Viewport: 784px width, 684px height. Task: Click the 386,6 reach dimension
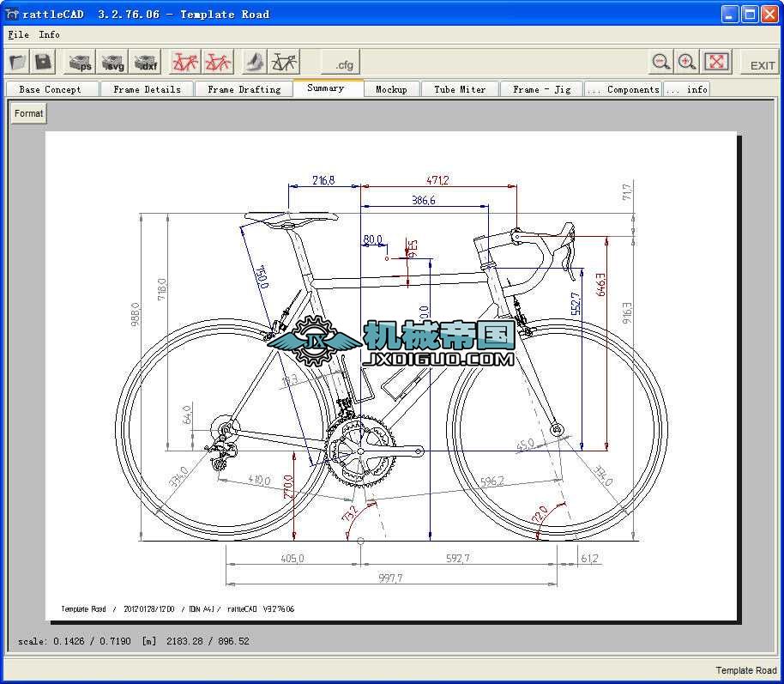[424, 200]
